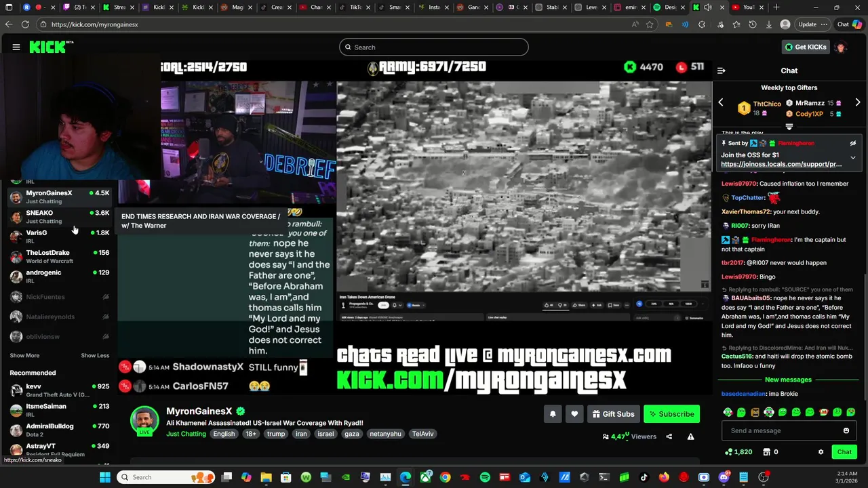Click the Gift Subs button

[x=613, y=414]
